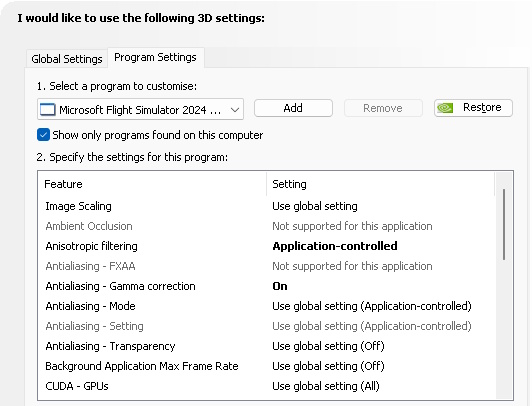Switch to the Global Settings tab
532x406 pixels.
67,59
